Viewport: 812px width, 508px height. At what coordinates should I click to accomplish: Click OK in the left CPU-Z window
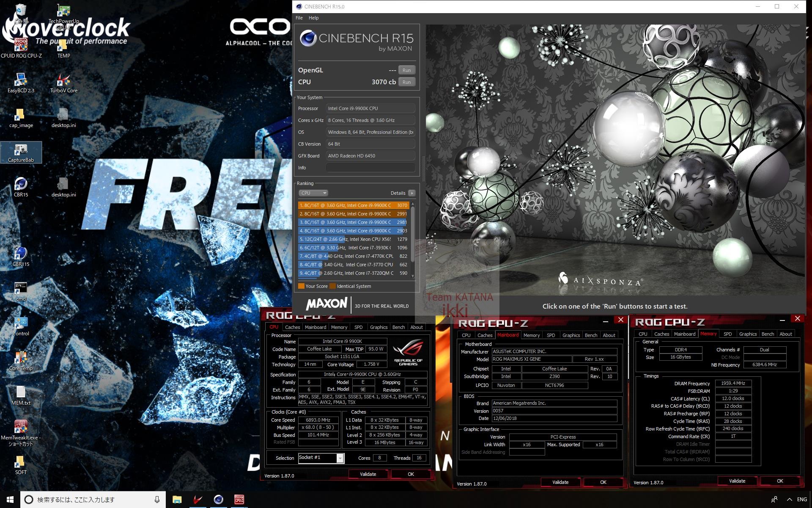[x=411, y=474]
